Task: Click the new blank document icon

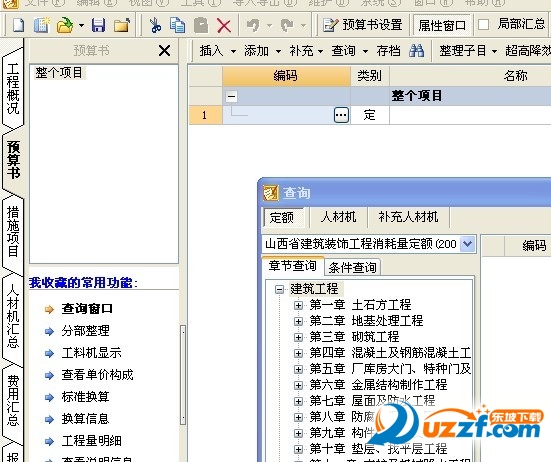Action: 18,25
